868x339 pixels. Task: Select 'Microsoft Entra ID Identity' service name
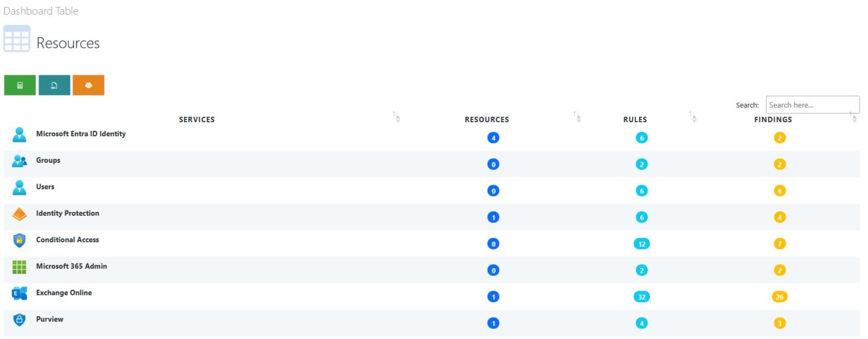coord(81,134)
